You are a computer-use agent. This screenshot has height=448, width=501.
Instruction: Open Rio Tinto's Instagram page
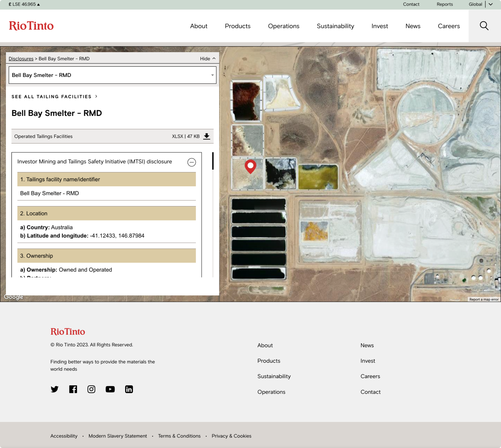coord(91,389)
